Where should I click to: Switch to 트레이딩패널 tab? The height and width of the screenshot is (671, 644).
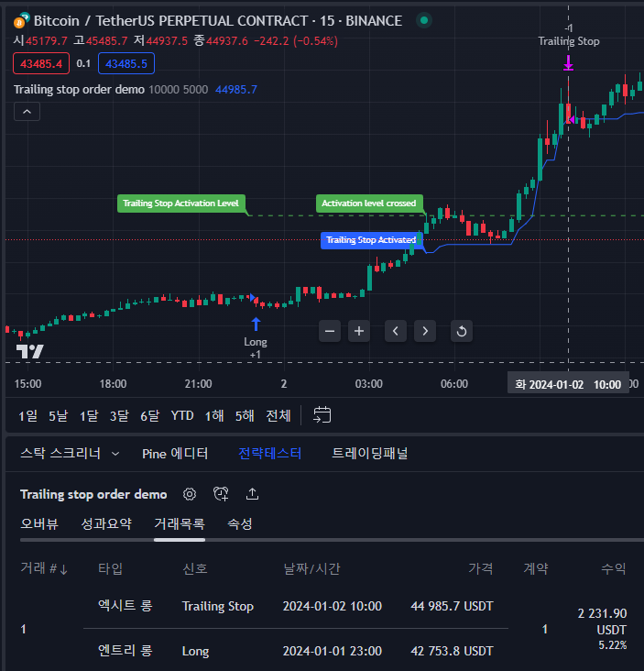pos(370,453)
